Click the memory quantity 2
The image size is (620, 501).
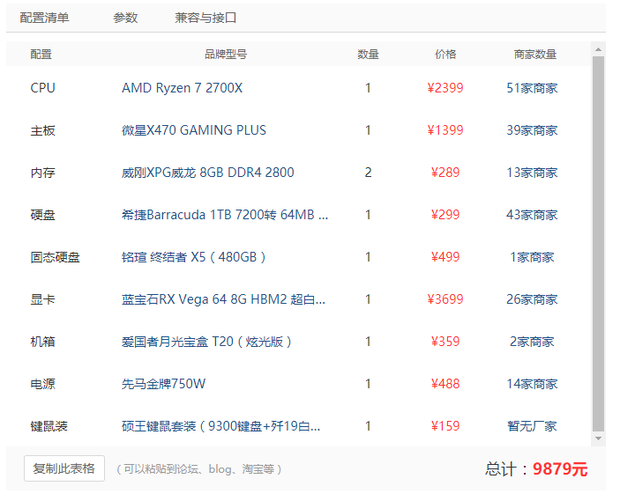[x=368, y=172]
